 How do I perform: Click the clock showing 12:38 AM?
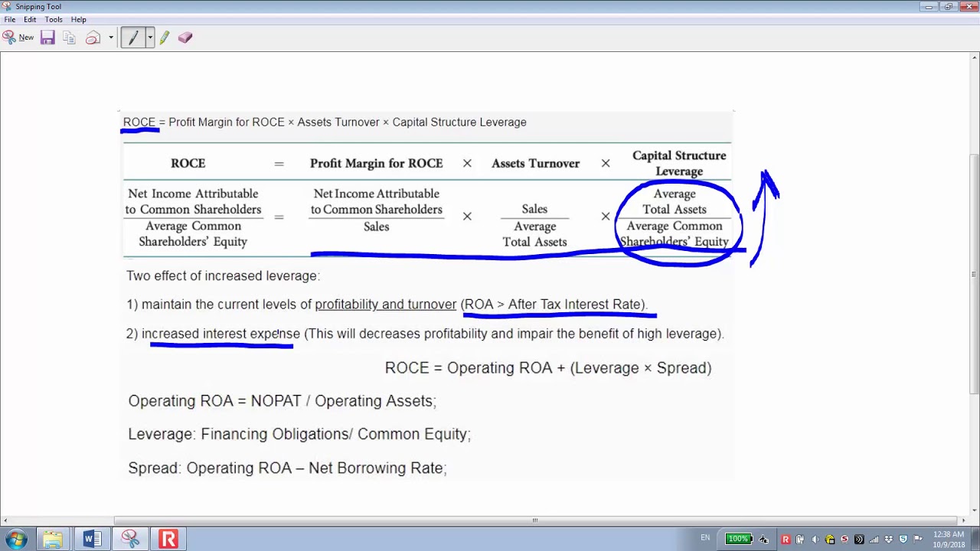pyautogui.click(x=949, y=540)
